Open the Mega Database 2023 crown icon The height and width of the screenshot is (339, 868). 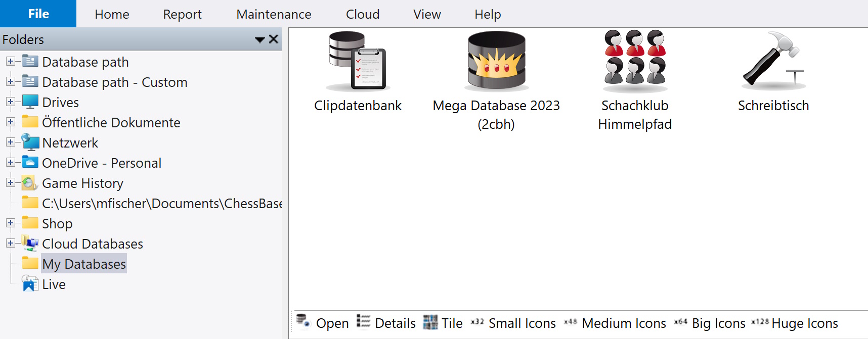click(496, 61)
